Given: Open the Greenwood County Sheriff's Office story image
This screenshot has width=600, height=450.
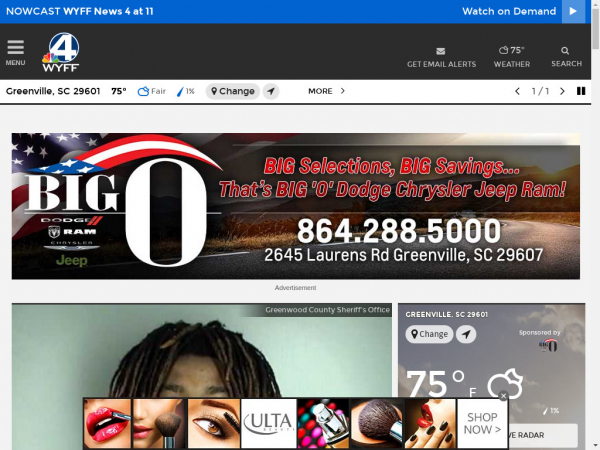Looking at the screenshot, I should click(x=202, y=377).
